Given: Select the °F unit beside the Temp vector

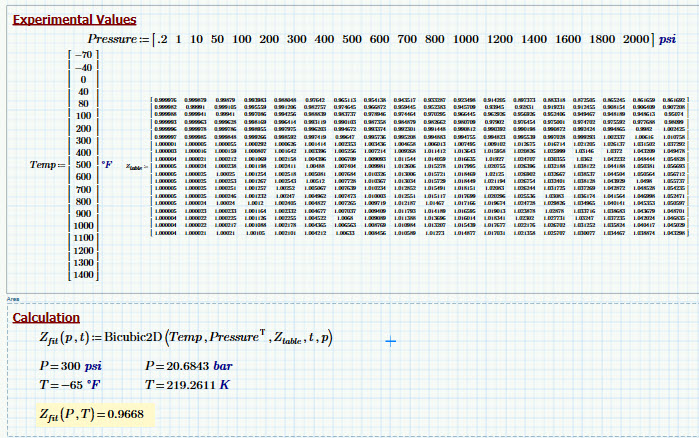Looking at the screenshot, I should coord(107,165).
